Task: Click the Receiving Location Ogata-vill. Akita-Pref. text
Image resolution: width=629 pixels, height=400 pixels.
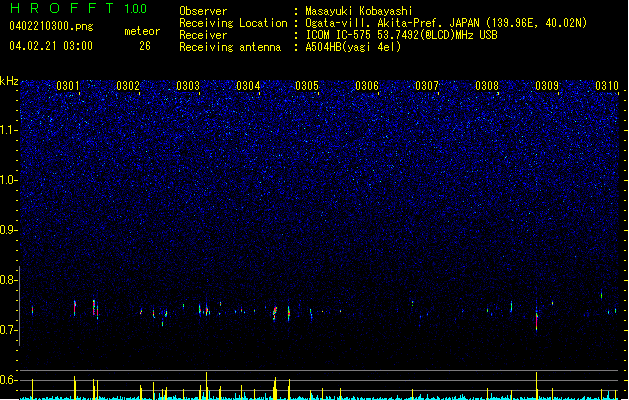Action: coord(446,23)
